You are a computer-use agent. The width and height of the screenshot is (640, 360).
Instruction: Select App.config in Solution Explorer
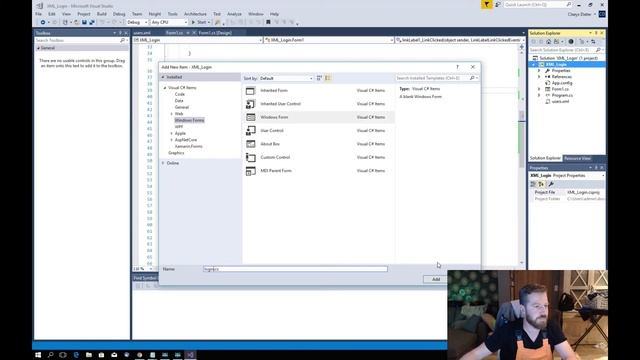pyautogui.click(x=562, y=83)
